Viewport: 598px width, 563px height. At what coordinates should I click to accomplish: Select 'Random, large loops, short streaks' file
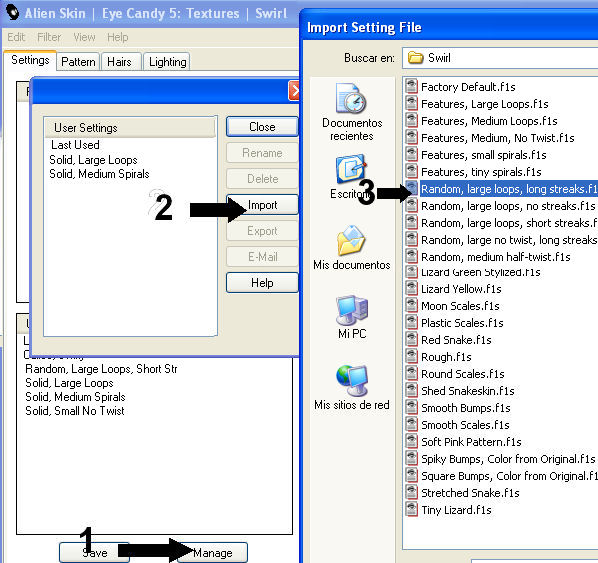(x=509, y=222)
